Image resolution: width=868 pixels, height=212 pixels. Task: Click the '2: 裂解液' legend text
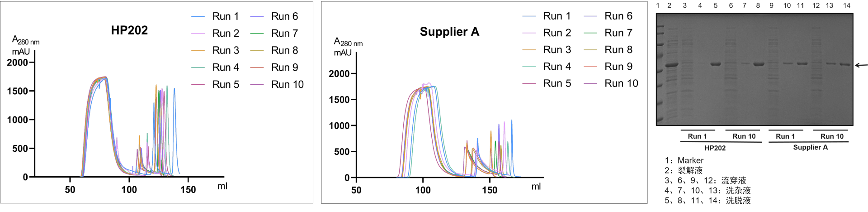pyautogui.click(x=684, y=171)
